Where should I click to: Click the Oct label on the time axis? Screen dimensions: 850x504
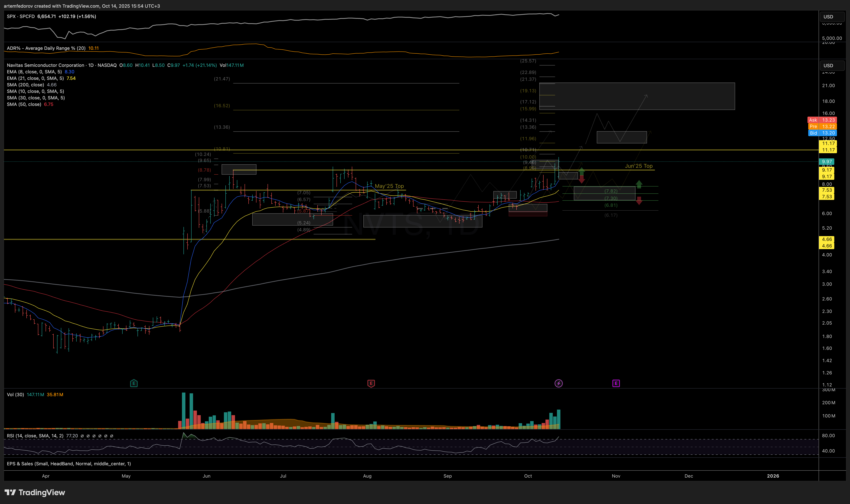click(x=528, y=476)
